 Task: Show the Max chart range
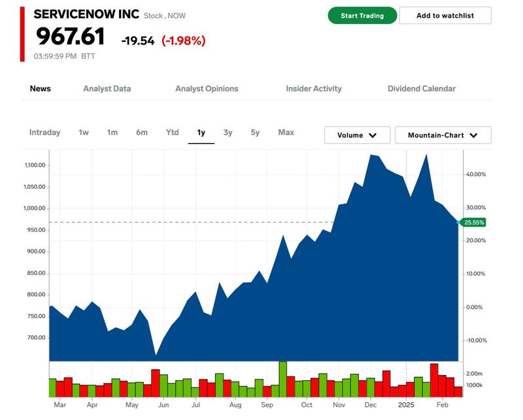point(286,133)
